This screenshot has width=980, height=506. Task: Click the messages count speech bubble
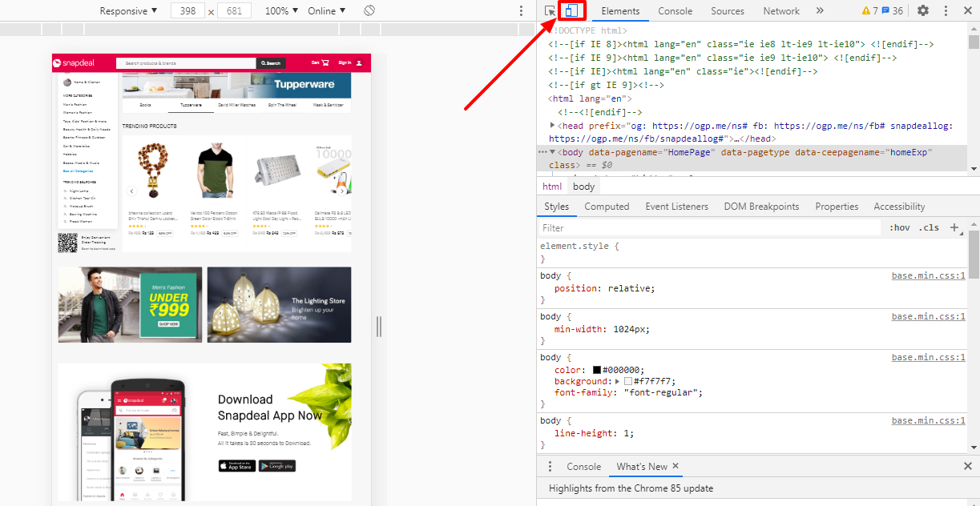click(x=886, y=11)
